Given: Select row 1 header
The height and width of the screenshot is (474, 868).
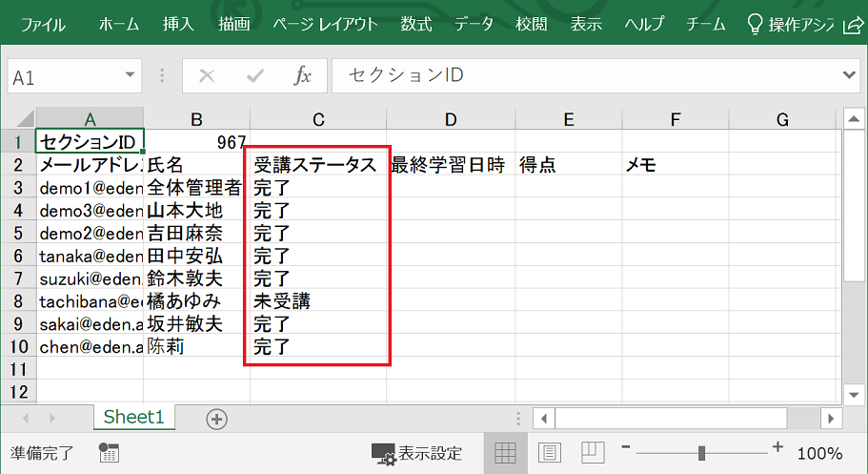Looking at the screenshot, I should 18,142.
